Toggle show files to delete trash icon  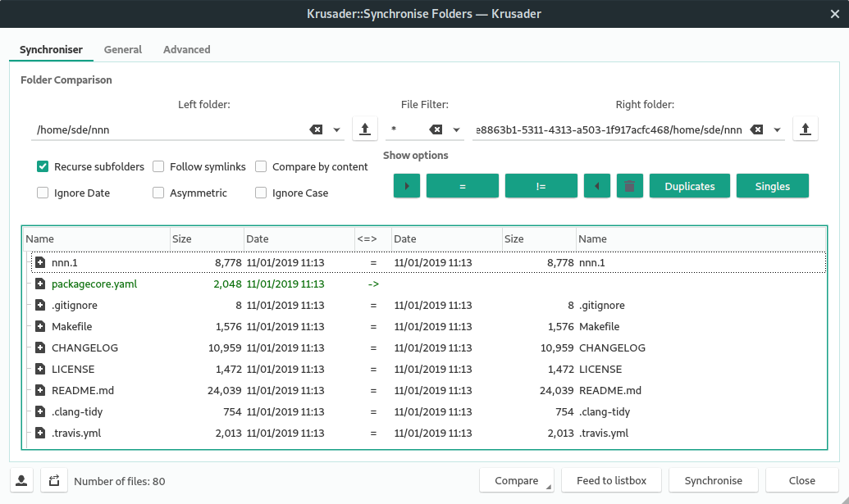(x=630, y=186)
